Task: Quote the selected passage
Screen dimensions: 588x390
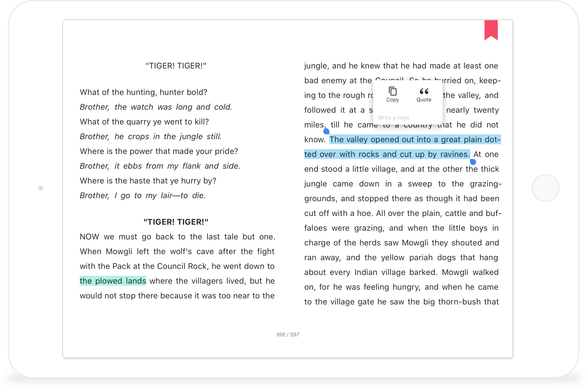Action: (x=424, y=95)
